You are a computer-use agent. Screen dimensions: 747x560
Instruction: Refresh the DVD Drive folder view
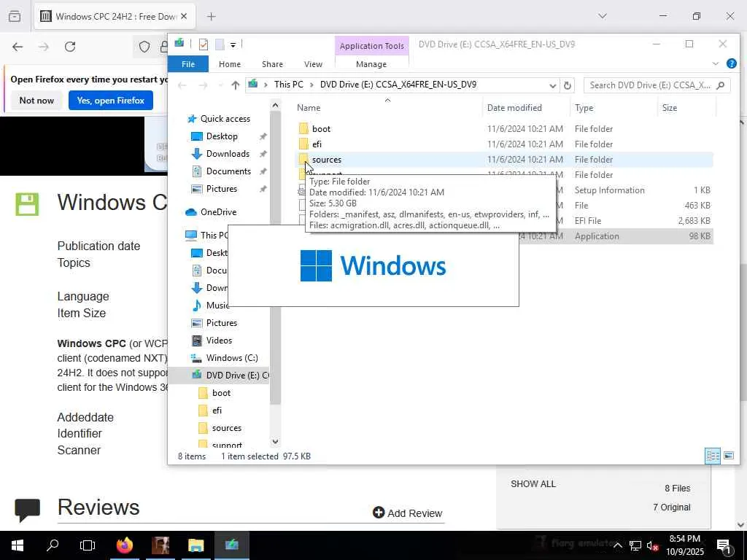click(x=567, y=86)
